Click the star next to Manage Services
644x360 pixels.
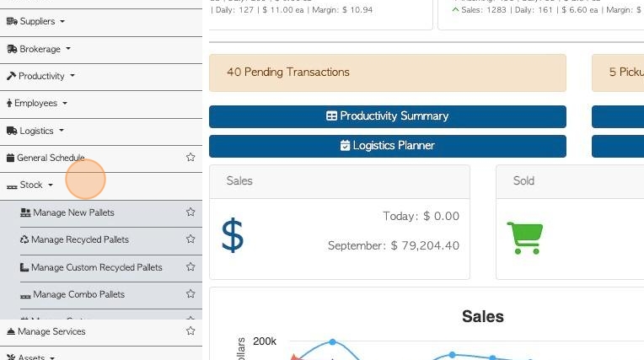point(191,330)
